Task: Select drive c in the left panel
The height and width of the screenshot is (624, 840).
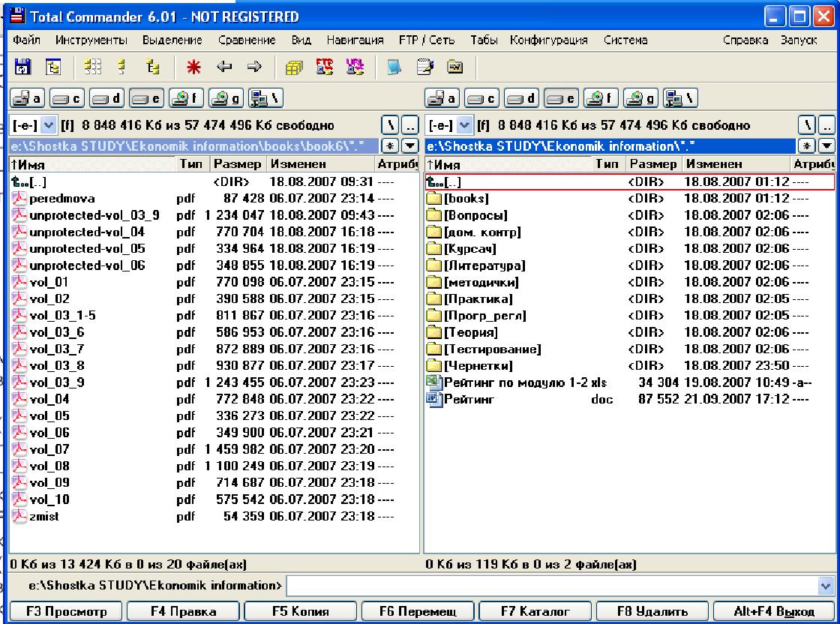Action: (x=67, y=98)
